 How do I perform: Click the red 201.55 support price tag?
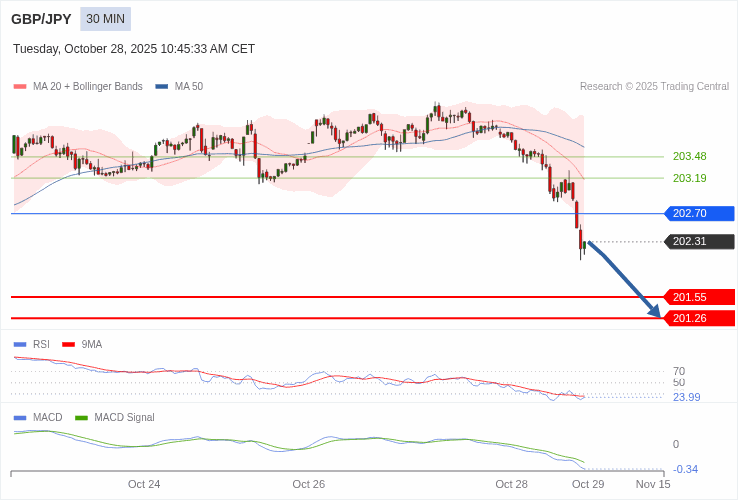click(x=699, y=297)
